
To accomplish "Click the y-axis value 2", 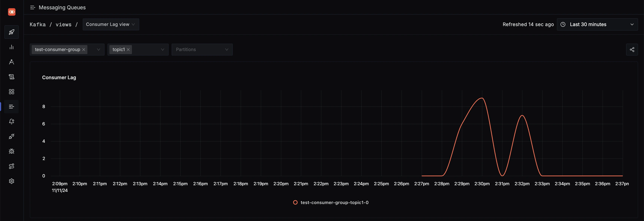I will point(44,159).
